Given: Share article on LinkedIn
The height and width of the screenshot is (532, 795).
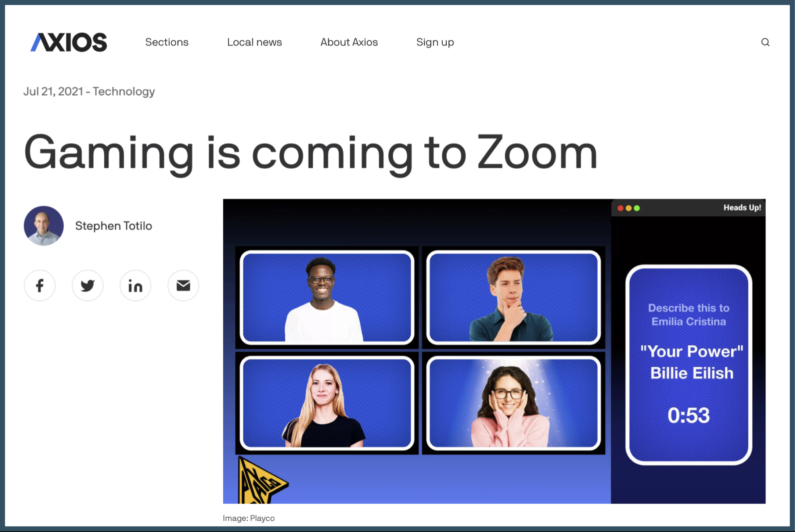Looking at the screenshot, I should pyautogui.click(x=135, y=285).
